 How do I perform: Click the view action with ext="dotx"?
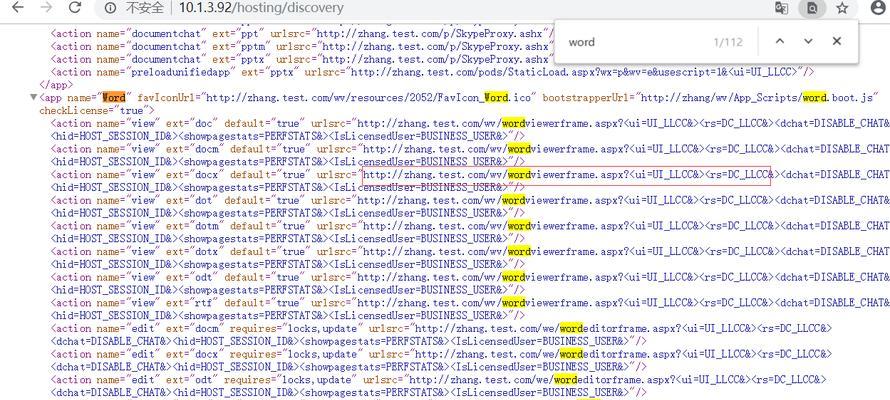470,258
